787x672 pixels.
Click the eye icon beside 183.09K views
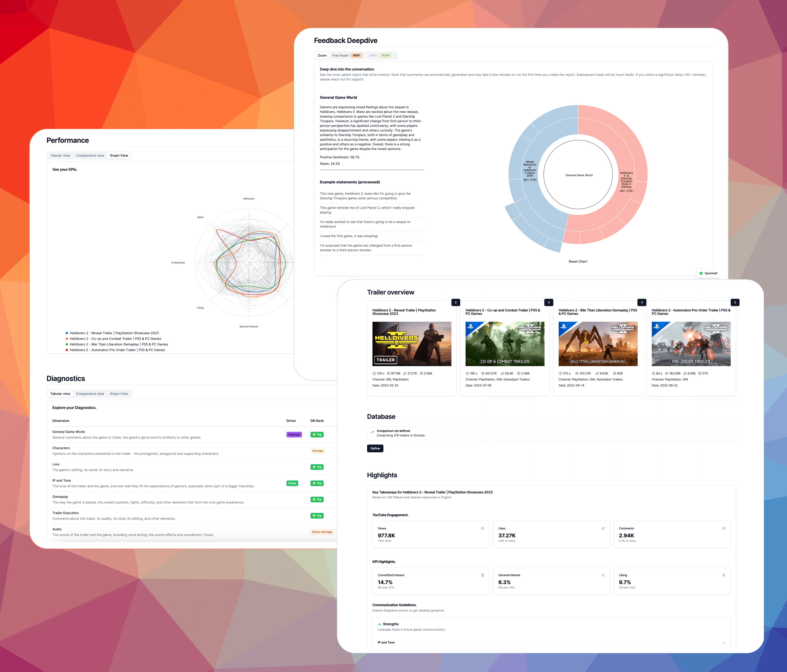(667, 374)
